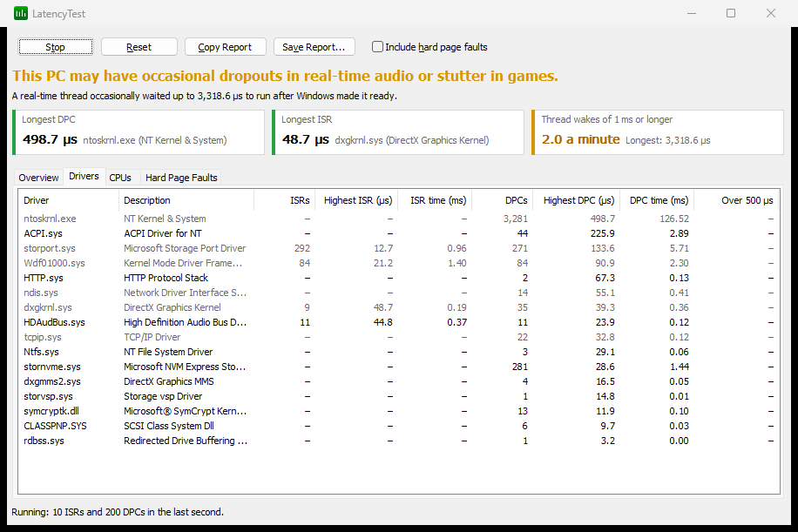
Task: Sort by the DPCs column header
Action: click(503, 200)
